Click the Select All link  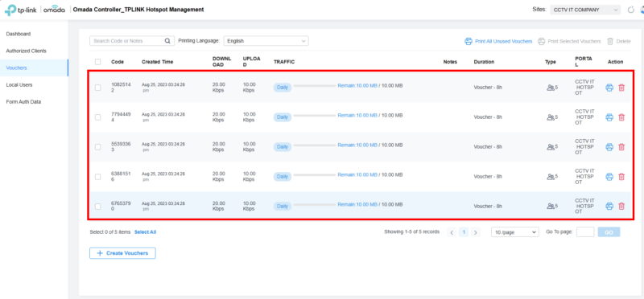(146, 232)
